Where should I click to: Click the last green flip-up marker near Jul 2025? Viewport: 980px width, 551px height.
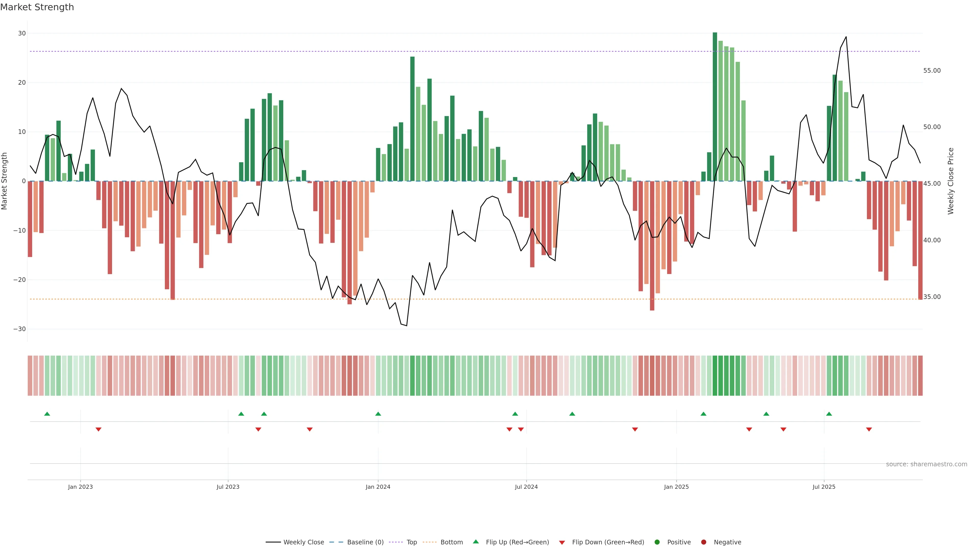[x=829, y=414]
